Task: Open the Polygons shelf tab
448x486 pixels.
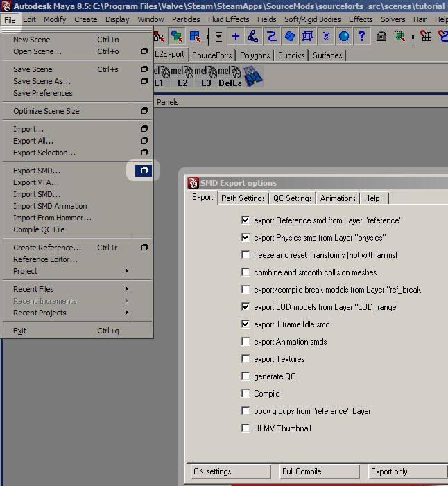Action: (x=255, y=55)
